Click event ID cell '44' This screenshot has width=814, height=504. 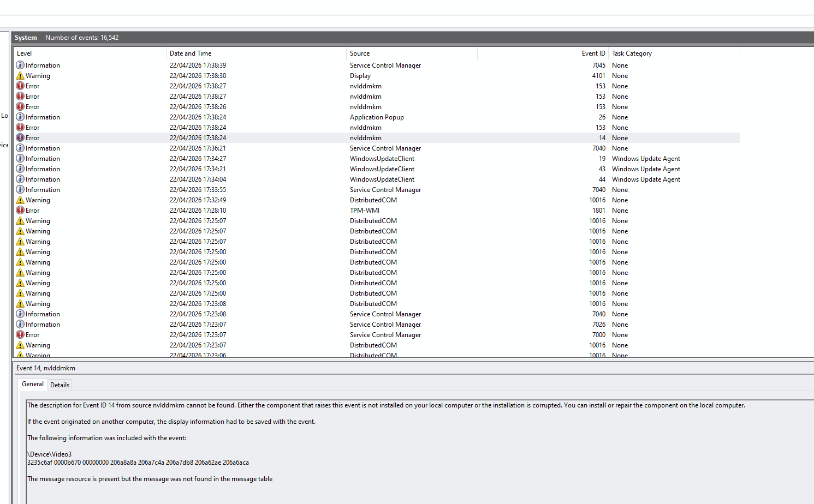tap(602, 179)
